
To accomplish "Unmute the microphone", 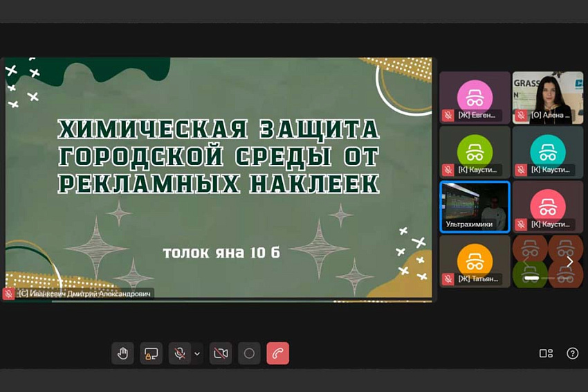I will point(179,353).
